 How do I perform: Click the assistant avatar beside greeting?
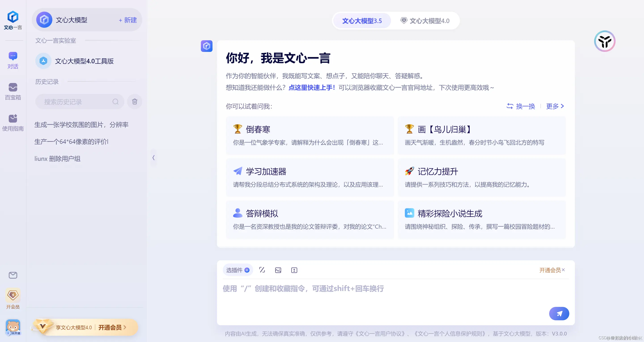coord(206,46)
